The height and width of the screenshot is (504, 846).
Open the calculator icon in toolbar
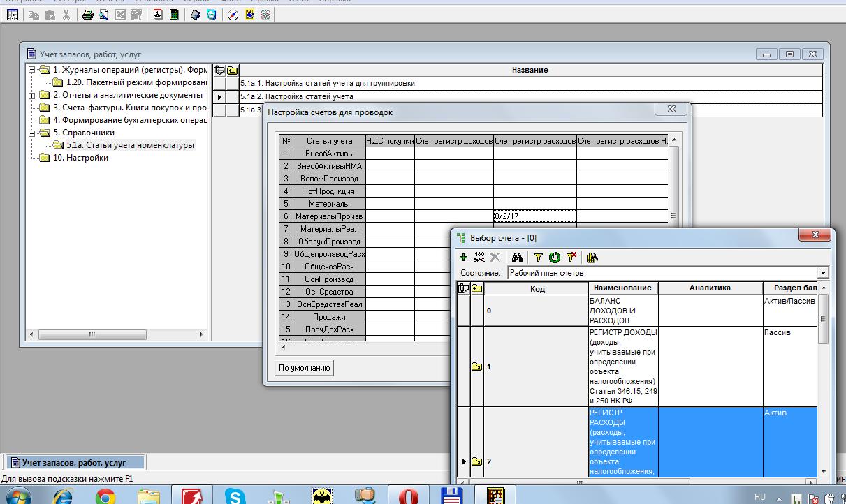(173, 15)
